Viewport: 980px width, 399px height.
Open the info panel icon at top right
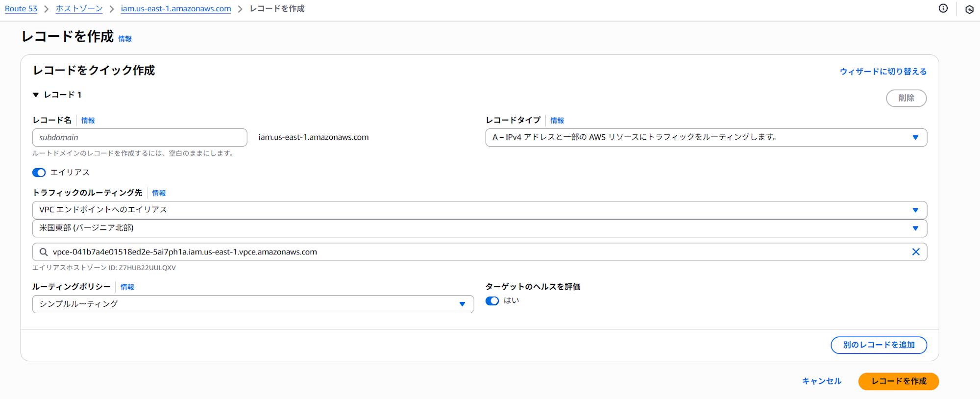click(x=943, y=8)
